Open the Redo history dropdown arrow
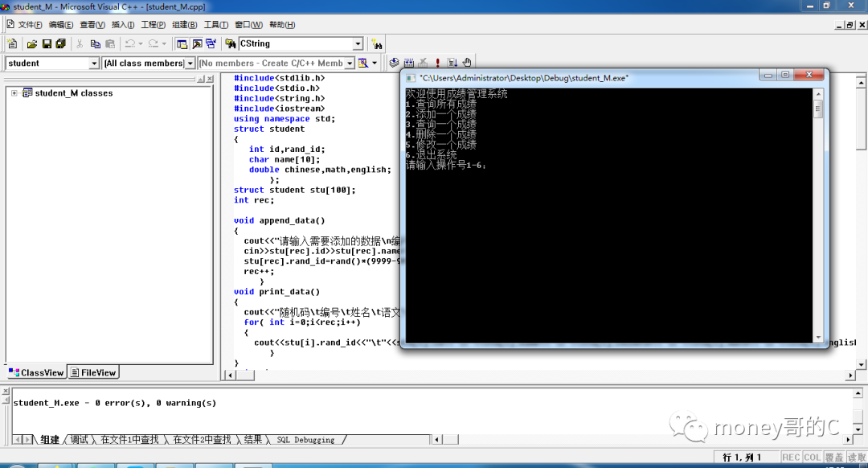 pyautogui.click(x=164, y=43)
